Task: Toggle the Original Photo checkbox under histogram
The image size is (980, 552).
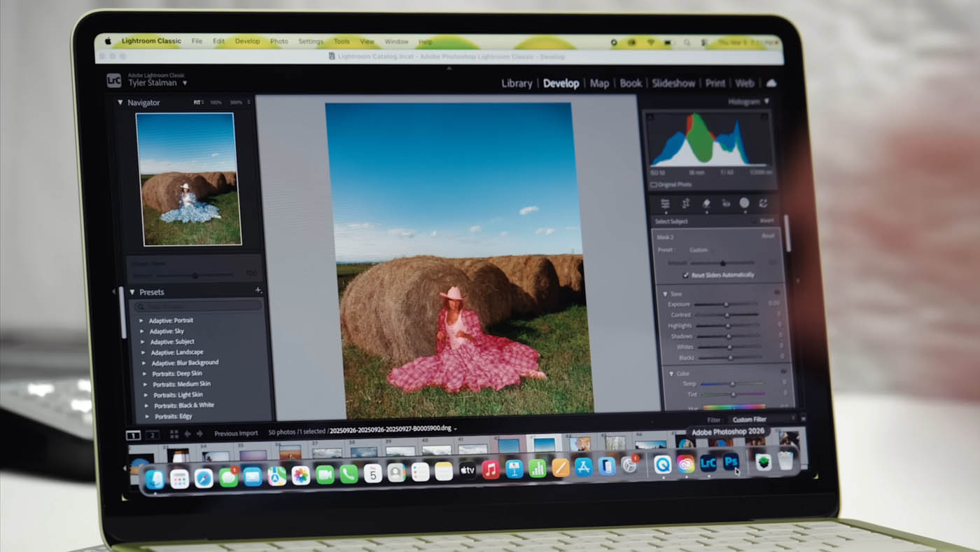Action: point(654,185)
